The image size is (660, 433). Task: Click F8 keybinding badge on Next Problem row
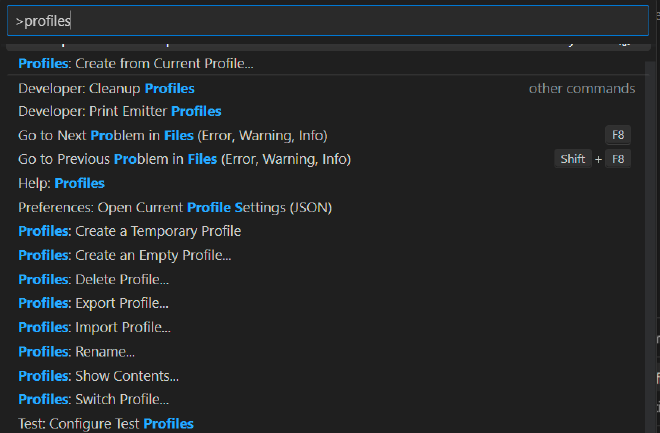click(618, 135)
